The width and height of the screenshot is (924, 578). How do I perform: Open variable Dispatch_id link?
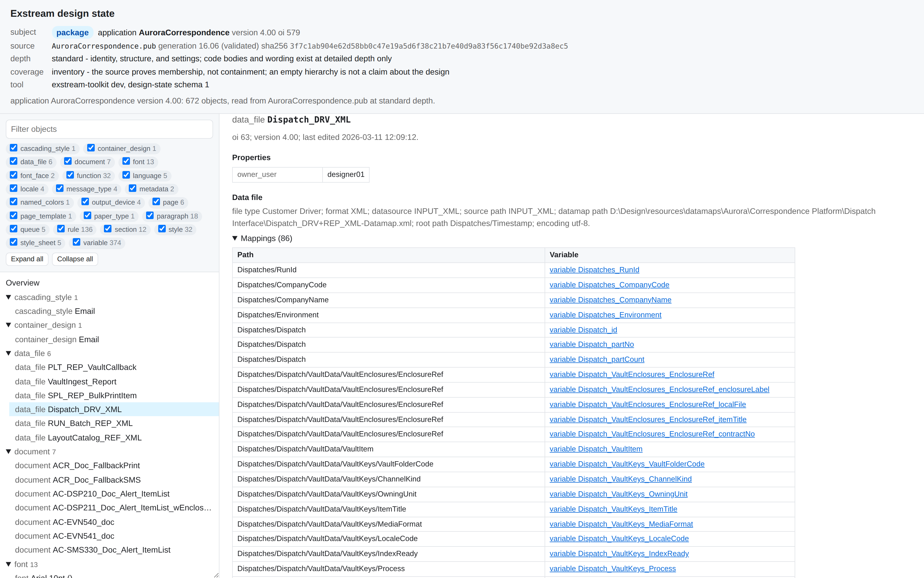(583, 329)
